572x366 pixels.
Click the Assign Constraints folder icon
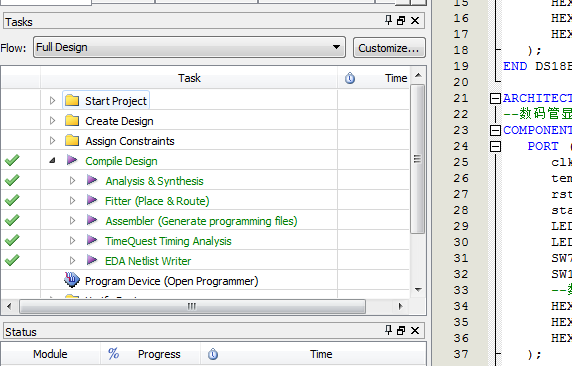pos(72,140)
